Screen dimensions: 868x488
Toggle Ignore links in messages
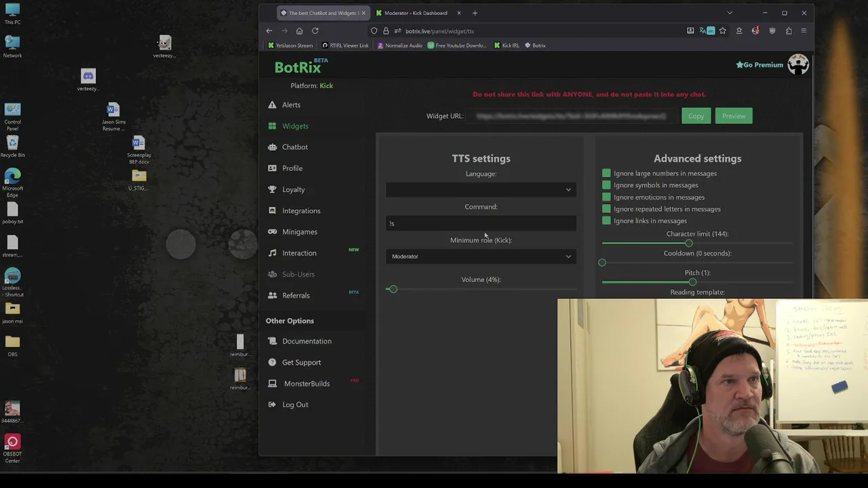[606, 220]
